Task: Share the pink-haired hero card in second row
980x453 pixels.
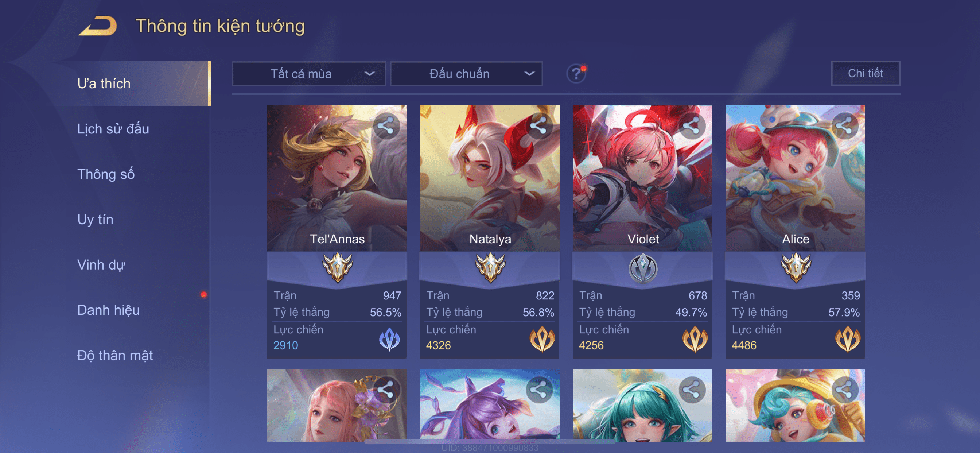Action: [x=386, y=390]
